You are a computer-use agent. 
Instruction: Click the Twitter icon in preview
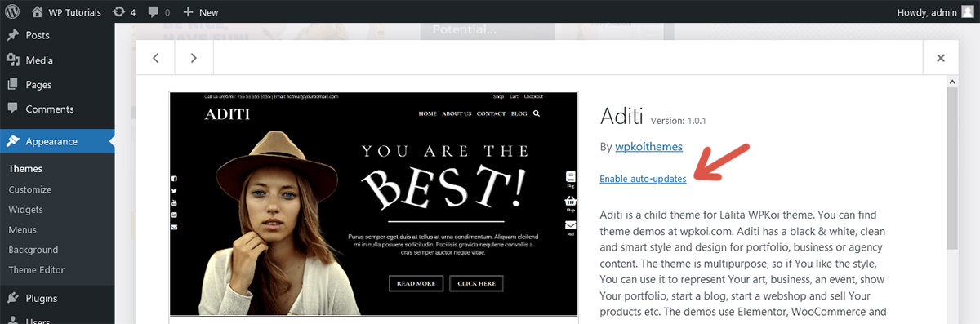pos(175,190)
